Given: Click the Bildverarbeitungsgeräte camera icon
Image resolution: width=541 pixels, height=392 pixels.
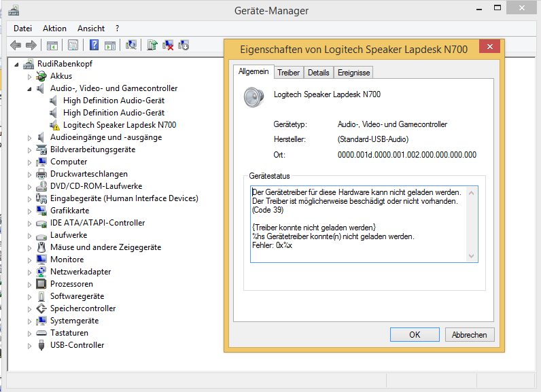Looking at the screenshot, I should coord(41,149).
